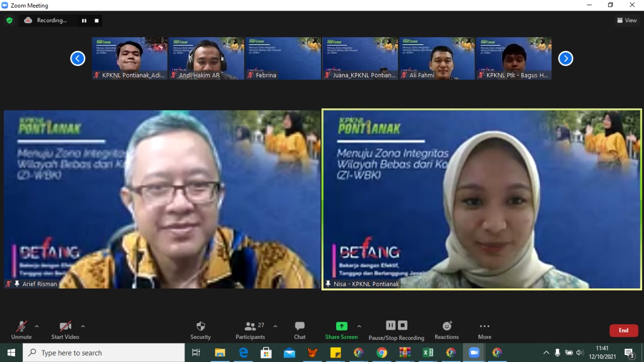Show previous participants with left arrow
The image size is (644, 362).
77,58
